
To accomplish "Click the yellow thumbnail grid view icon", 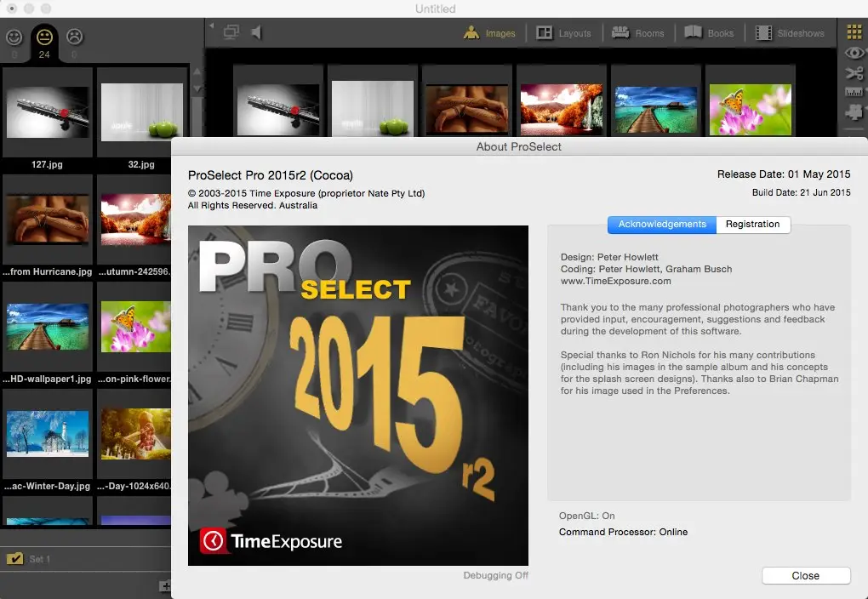I will 854,32.
